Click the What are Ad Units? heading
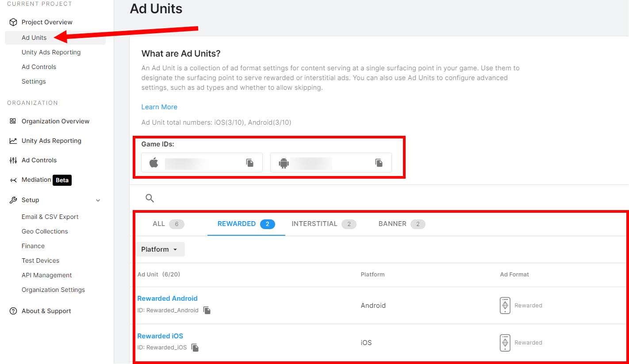This screenshot has height=364, width=629. [x=181, y=54]
